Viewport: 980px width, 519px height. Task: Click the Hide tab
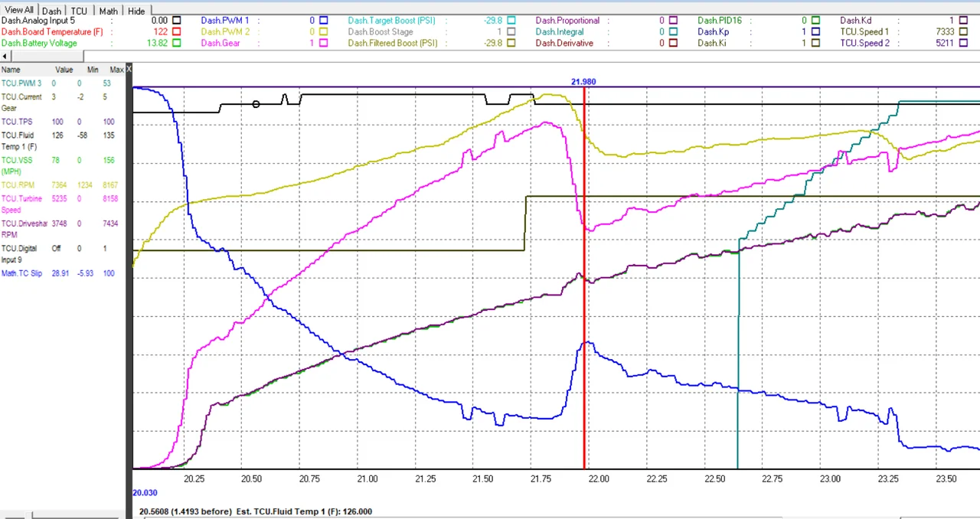pyautogui.click(x=136, y=11)
